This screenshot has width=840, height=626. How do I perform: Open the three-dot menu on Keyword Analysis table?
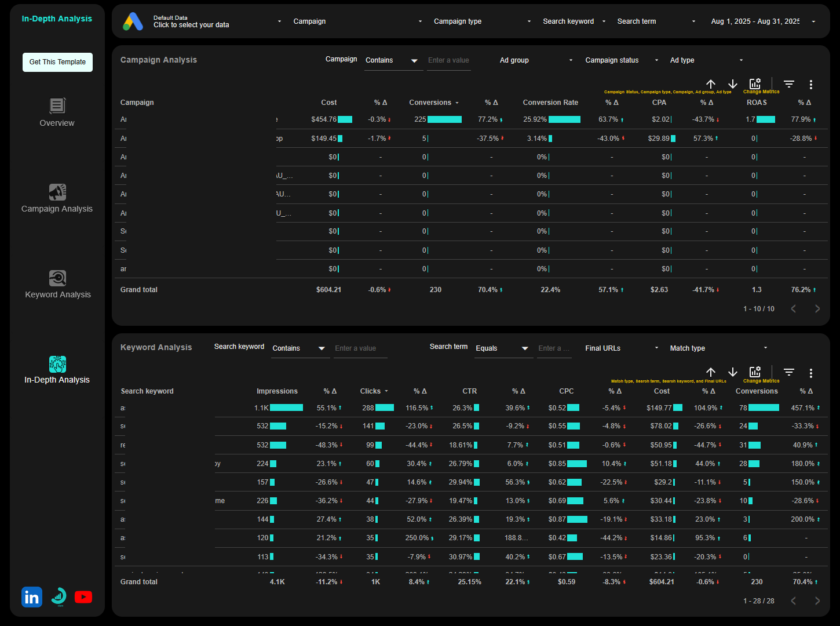(810, 373)
